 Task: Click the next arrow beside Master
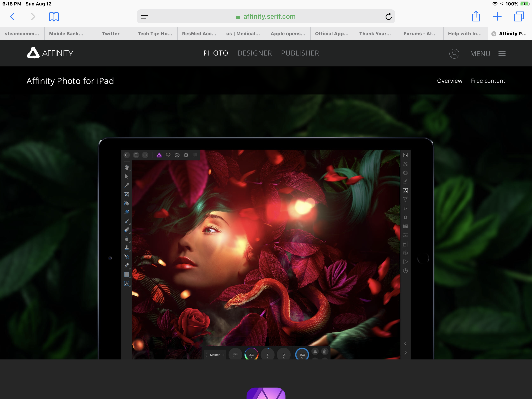coord(223,355)
